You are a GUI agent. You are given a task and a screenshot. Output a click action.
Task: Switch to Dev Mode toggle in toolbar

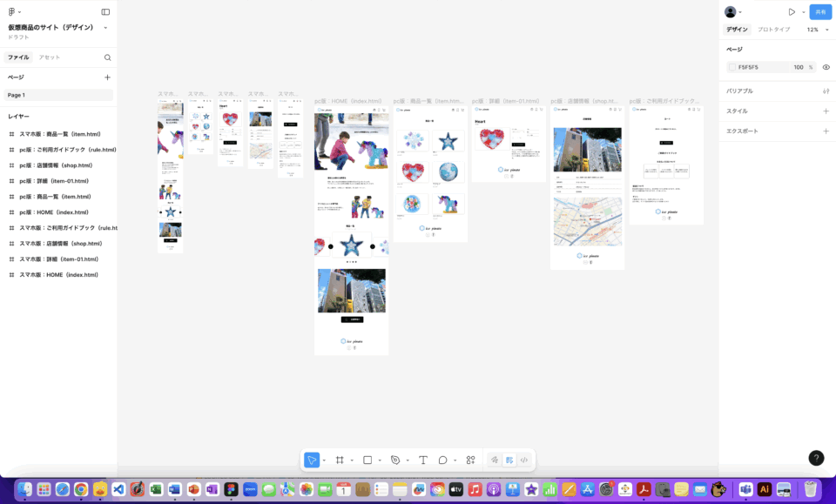tap(524, 460)
